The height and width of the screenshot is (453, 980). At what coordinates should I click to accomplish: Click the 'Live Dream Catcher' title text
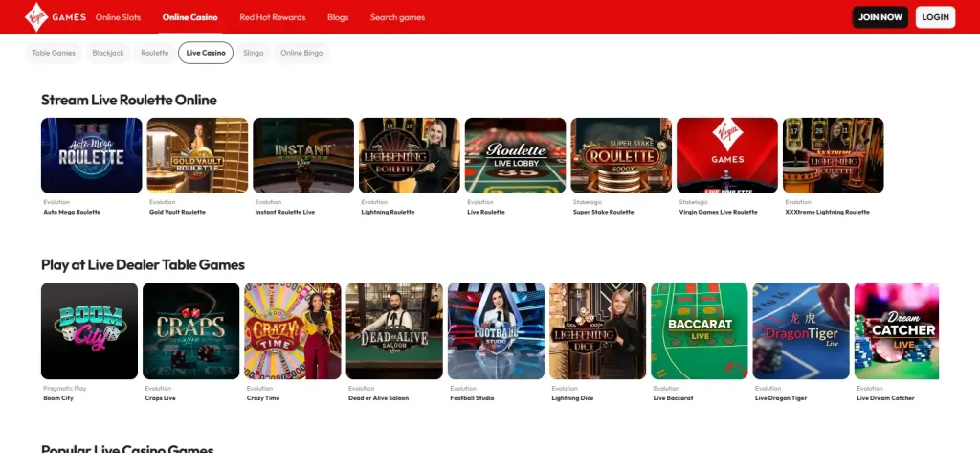pos(885,398)
